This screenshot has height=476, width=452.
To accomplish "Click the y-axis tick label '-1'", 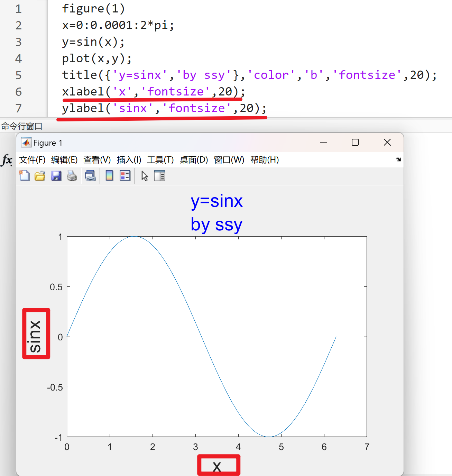I will pos(58,438).
